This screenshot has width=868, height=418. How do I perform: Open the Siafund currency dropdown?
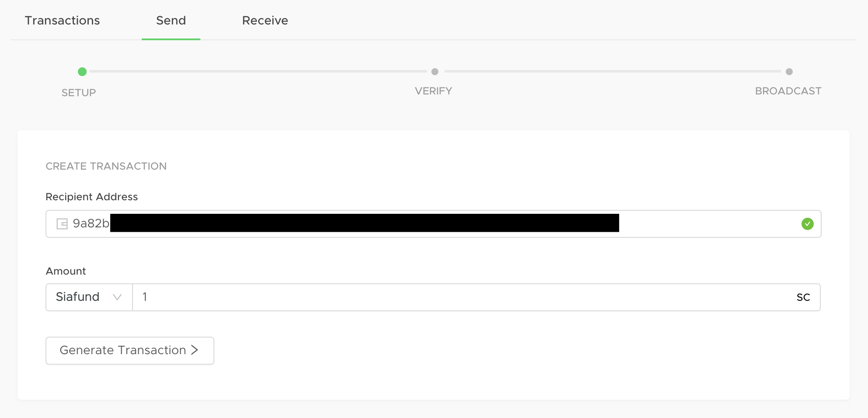coord(89,297)
